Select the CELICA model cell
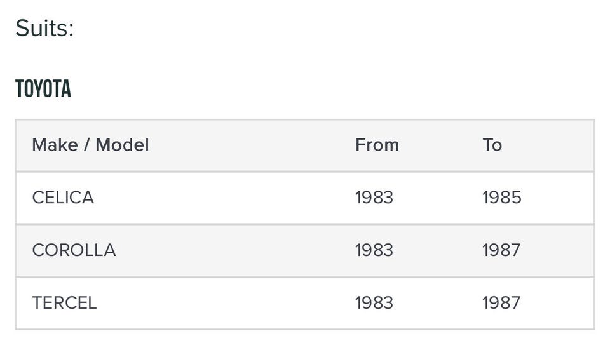The image size is (610, 364). click(63, 198)
